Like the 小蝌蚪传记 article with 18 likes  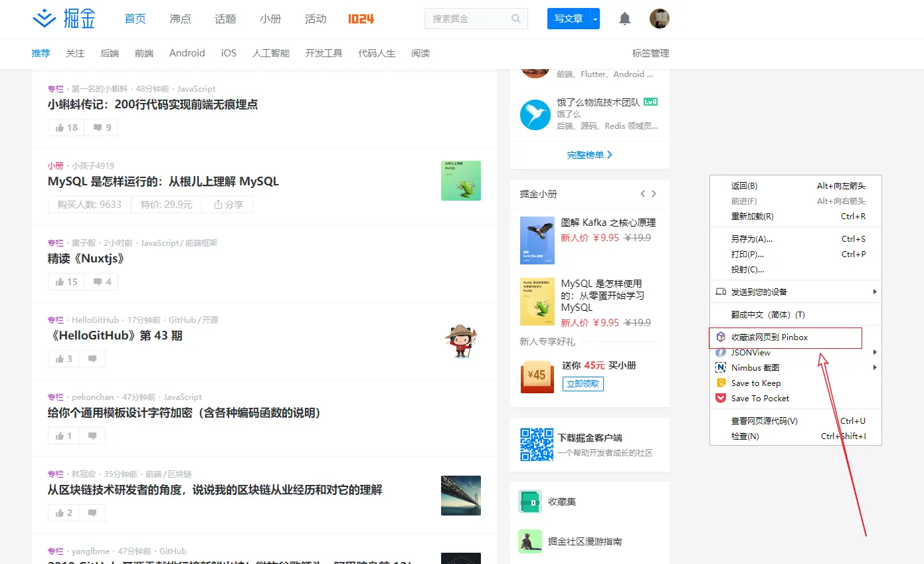pos(66,128)
